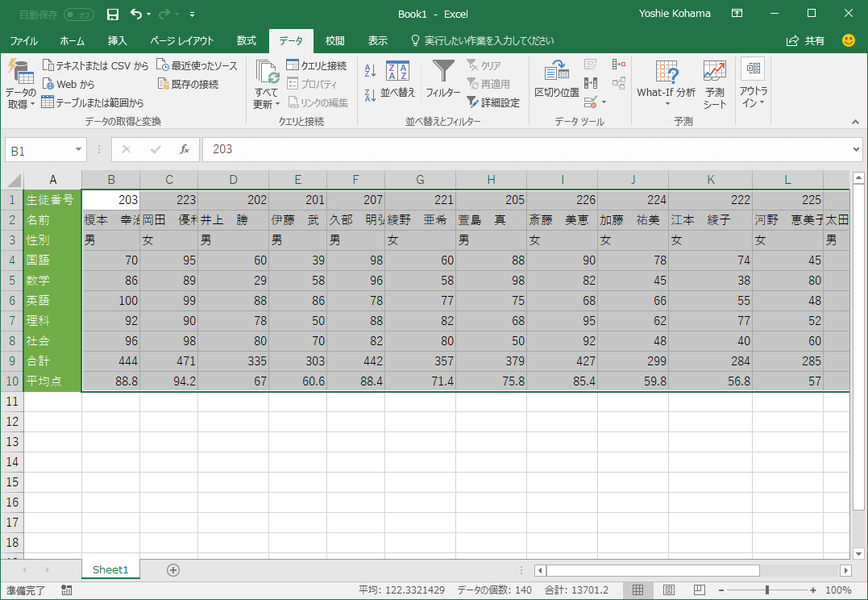Switch to the 挿入 ribbon tab
This screenshot has width=868, height=600.
click(x=117, y=40)
